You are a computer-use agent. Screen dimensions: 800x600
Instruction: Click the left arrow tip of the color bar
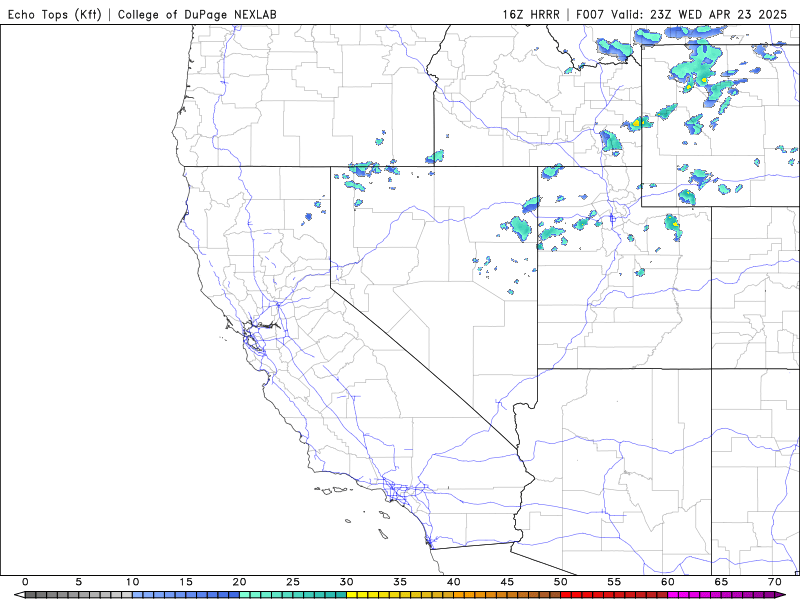19,595
